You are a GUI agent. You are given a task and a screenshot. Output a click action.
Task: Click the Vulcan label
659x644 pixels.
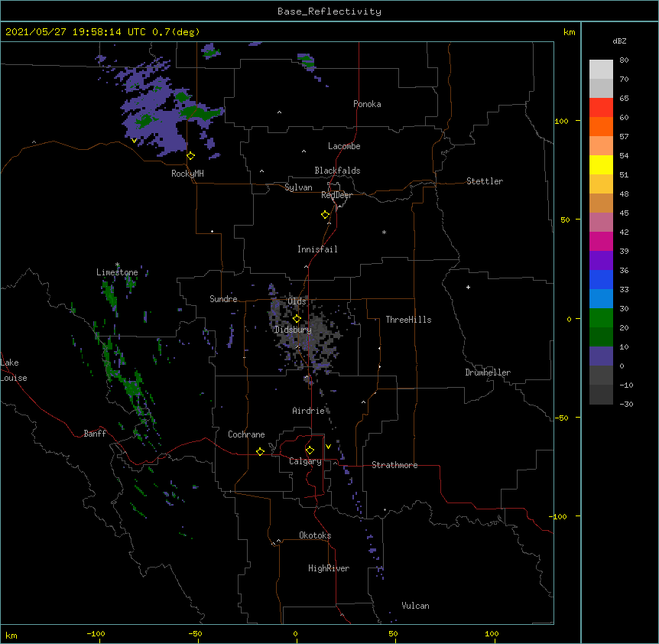(415, 606)
